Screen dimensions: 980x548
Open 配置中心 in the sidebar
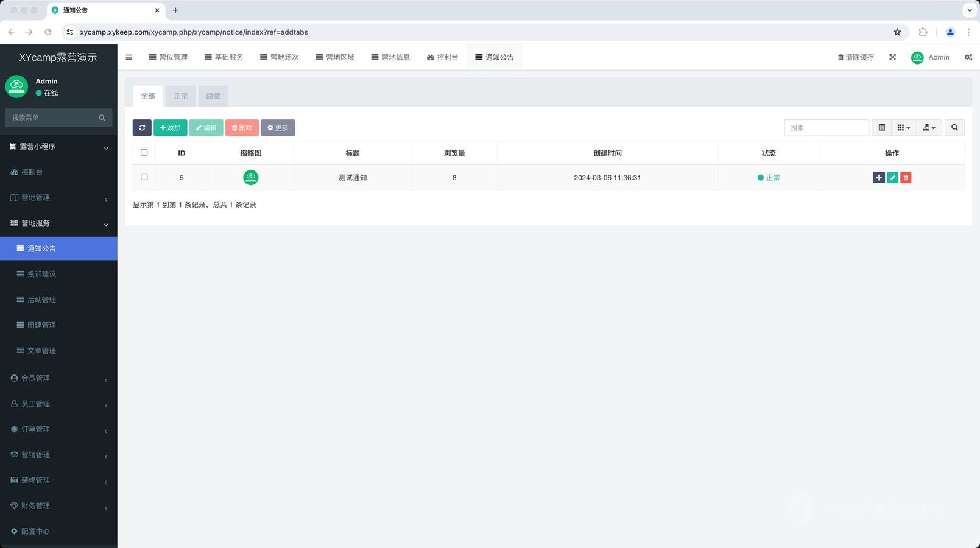pos(58,532)
